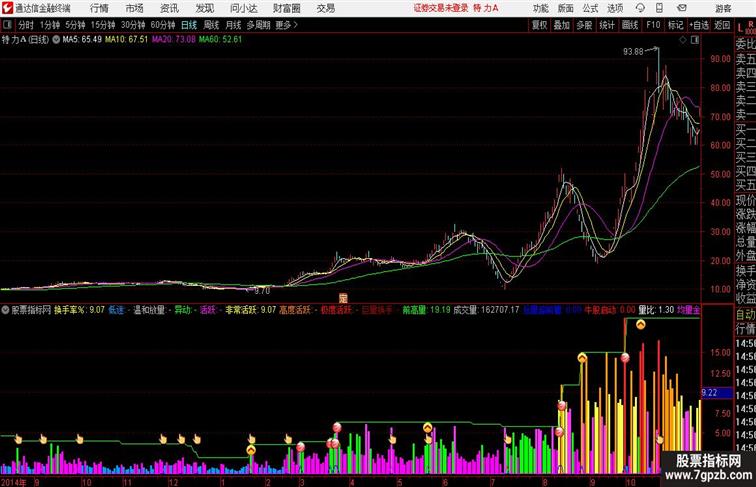The image size is (756, 487).
Task: Switch to the 5分钟 period
Action: coord(75,25)
